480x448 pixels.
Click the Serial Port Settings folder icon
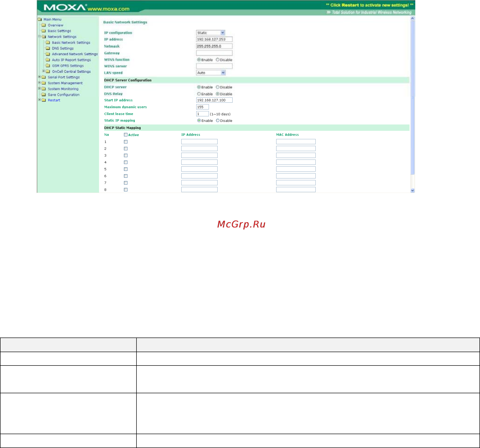[44, 77]
